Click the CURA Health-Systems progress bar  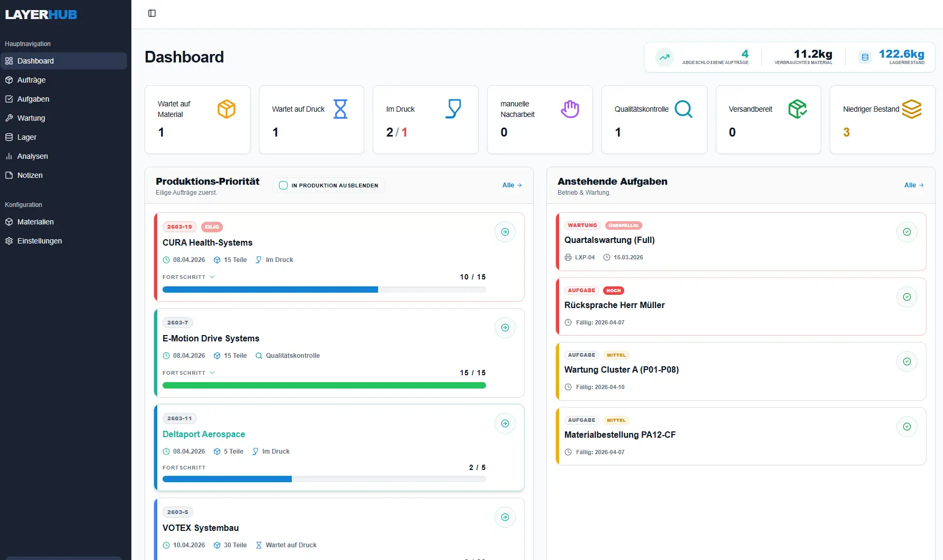click(324, 290)
